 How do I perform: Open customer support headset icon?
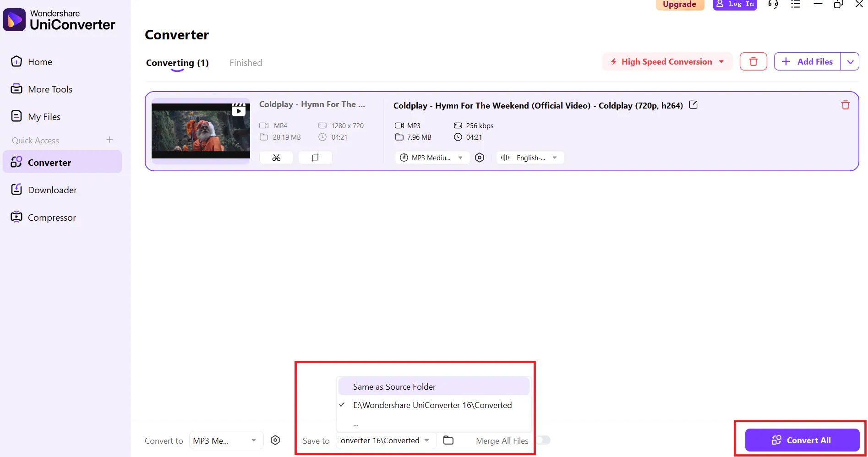773,4
